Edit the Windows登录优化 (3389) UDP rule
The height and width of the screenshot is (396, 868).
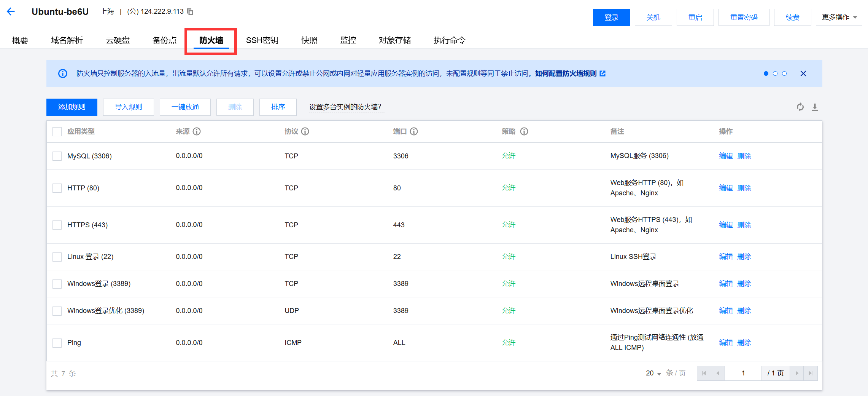point(726,310)
